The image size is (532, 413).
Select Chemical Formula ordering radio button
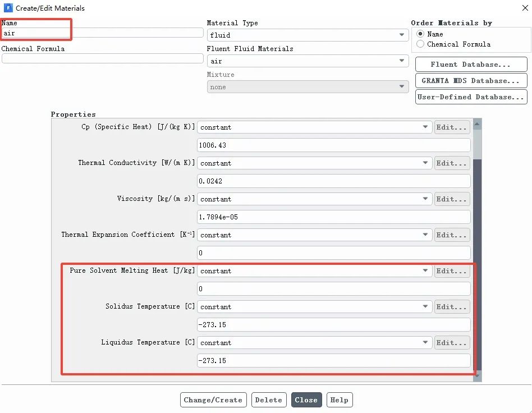420,44
